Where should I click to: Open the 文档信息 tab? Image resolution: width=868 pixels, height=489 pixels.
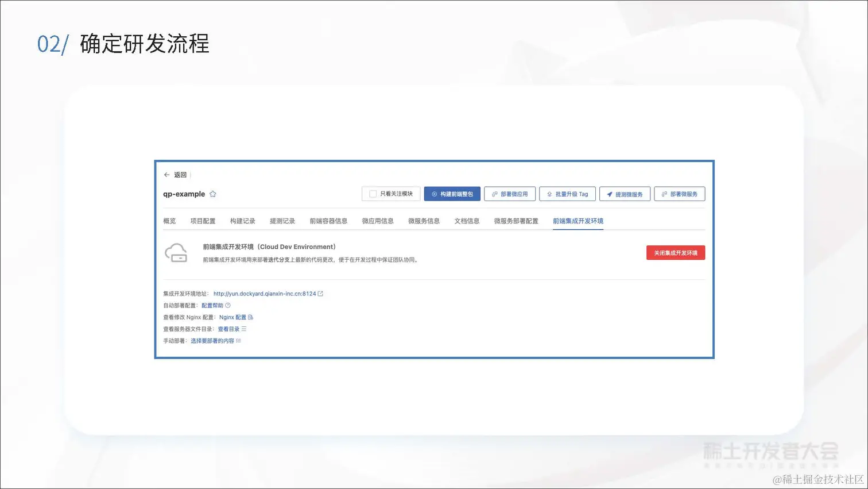(x=467, y=221)
